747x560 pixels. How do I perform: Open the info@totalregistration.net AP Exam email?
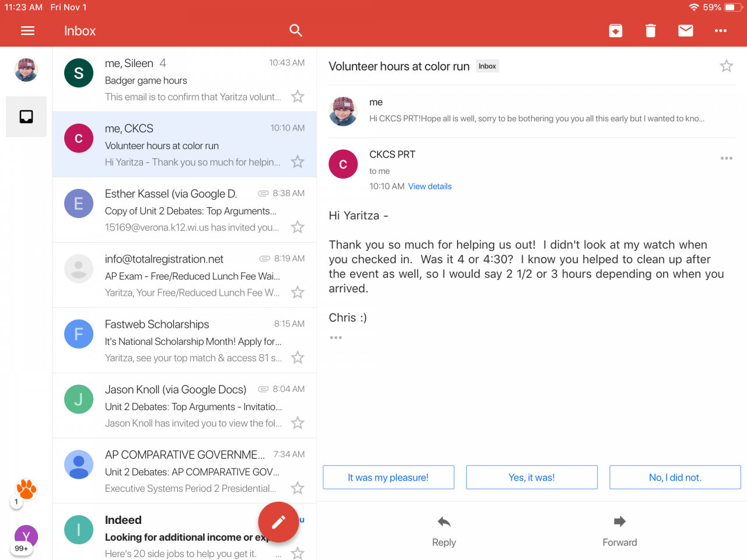pyautogui.click(x=184, y=275)
